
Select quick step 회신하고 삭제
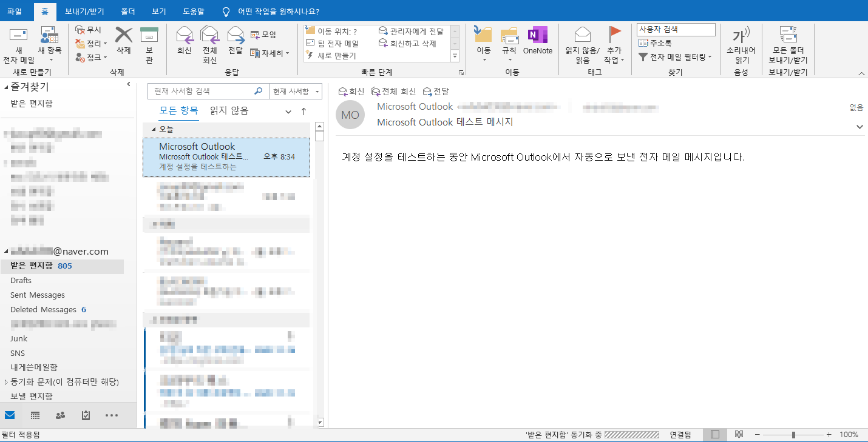pos(407,44)
